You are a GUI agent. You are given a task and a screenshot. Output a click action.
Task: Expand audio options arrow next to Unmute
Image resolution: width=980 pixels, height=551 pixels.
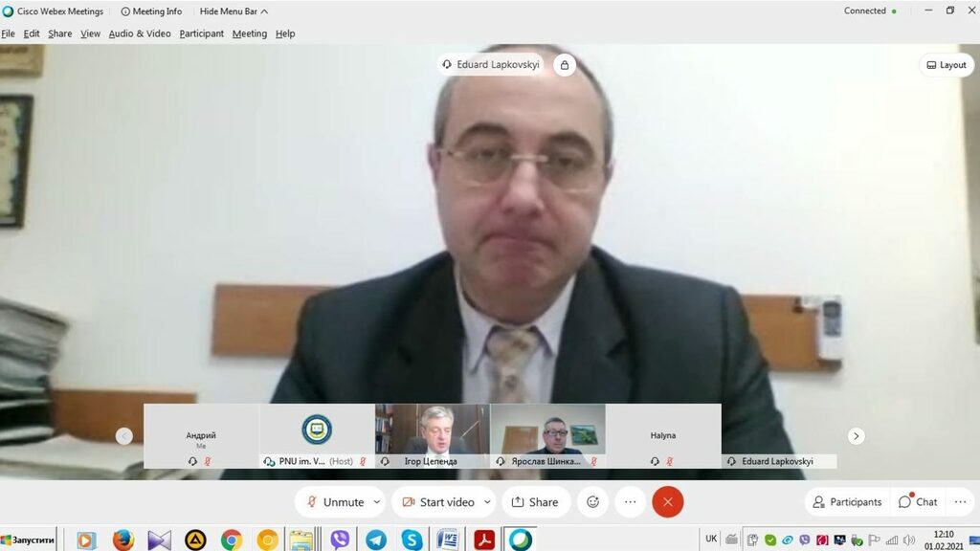point(377,501)
